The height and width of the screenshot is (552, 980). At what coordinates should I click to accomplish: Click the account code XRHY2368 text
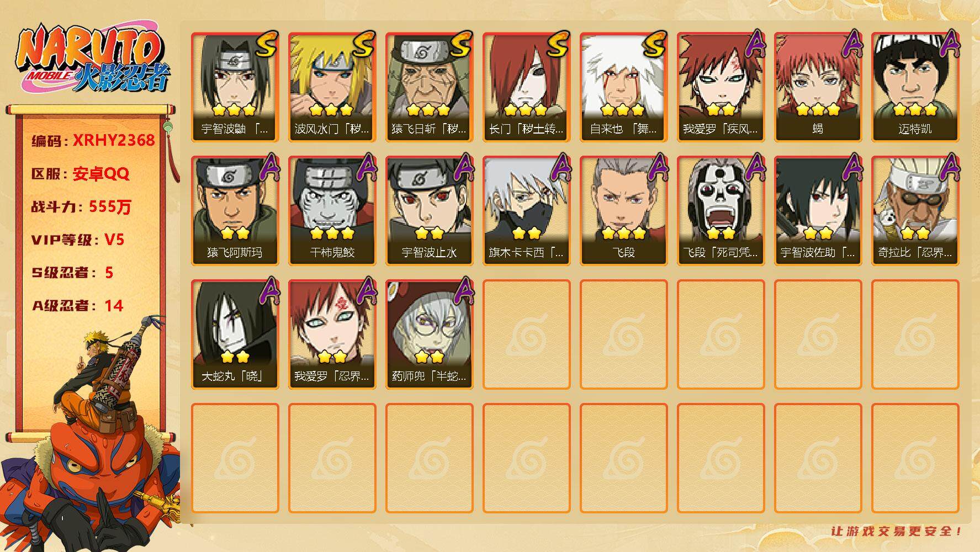click(x=114, y=140)
